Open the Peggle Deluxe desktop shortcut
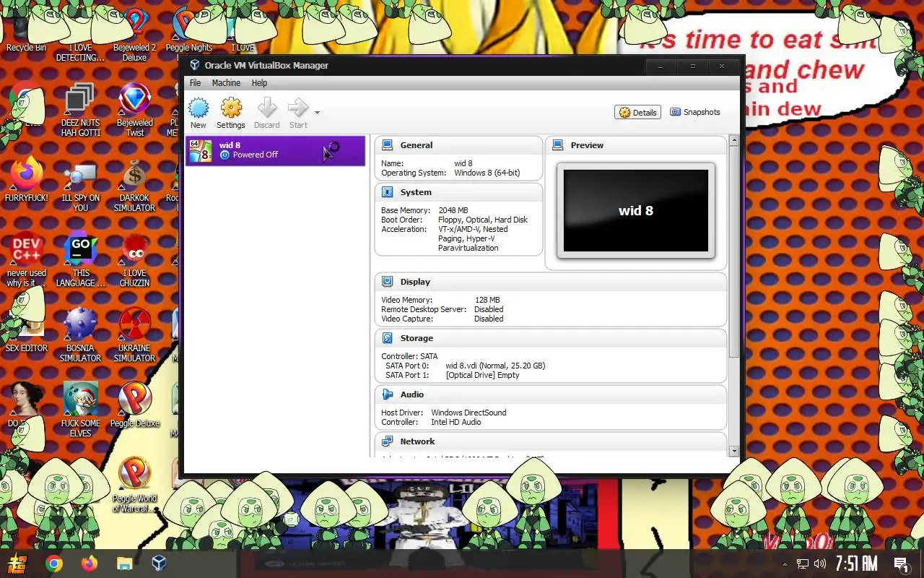Screen dimensions: 924x578 134,405
